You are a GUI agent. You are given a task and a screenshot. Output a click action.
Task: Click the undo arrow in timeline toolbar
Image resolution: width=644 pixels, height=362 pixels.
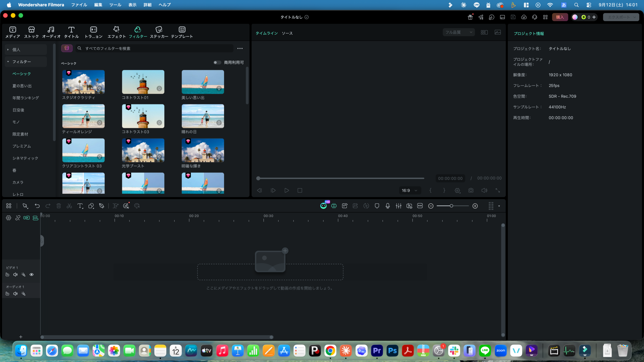coord(37,206)
